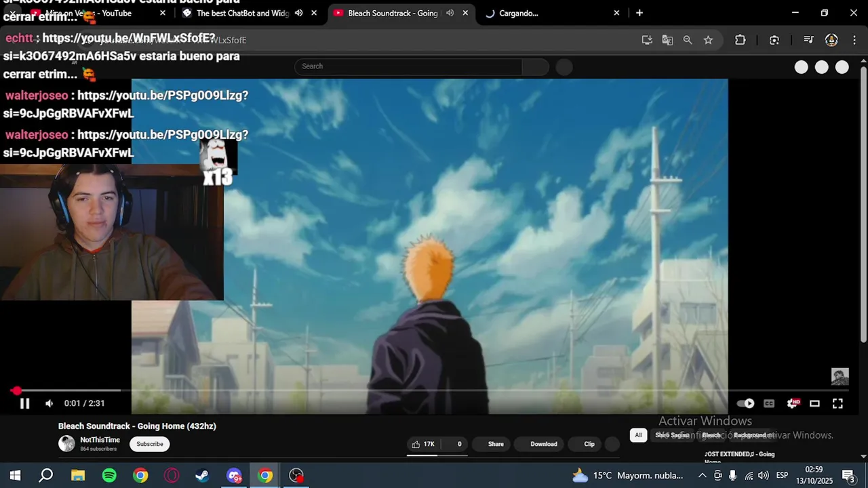
Task: Open Discord from the taskbar
Action: click(234, 476)
